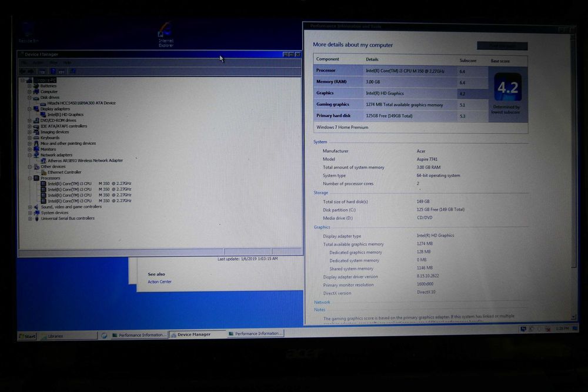Click the Monitors category icon

point(36,149)
